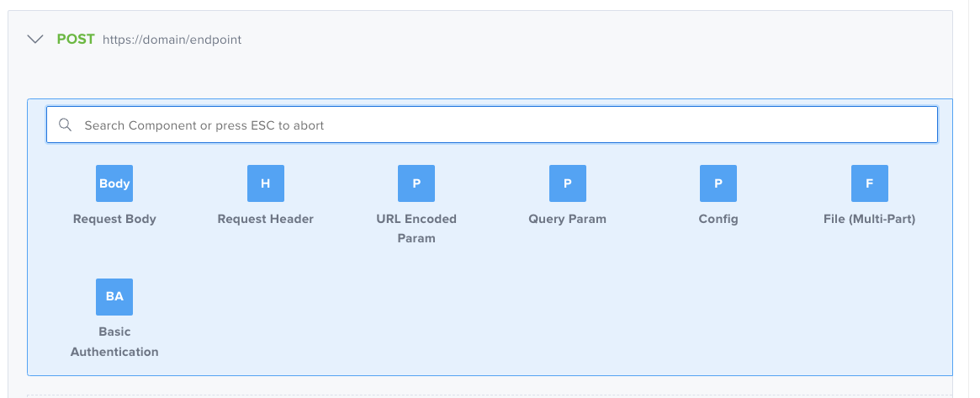
Task: Click the green POST method label
Action: [76, 39]
